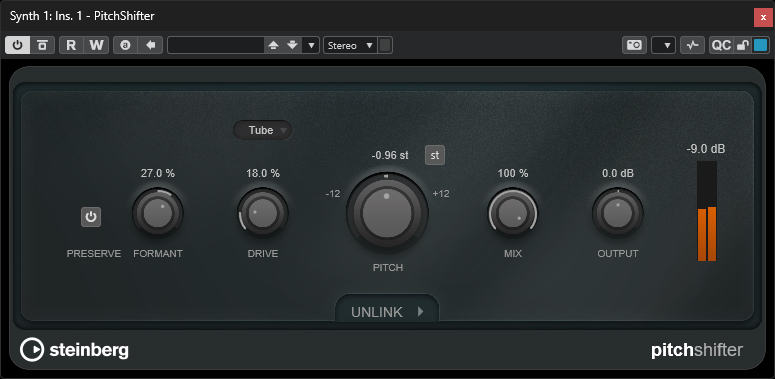
Task: Click the bypass effect button
Action: (x=43, y=45)
